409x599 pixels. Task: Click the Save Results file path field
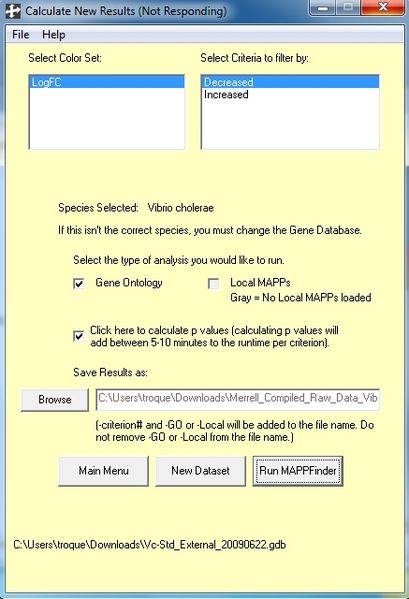(238, 400)
